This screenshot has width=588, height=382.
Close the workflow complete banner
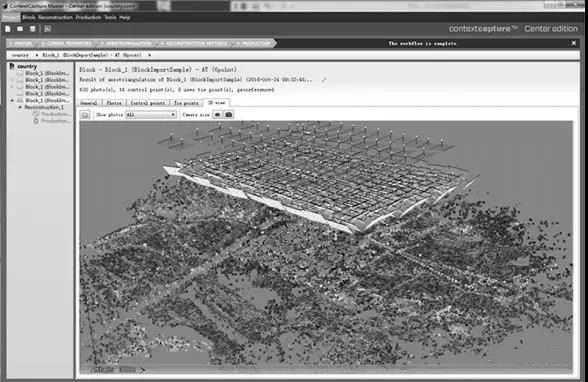[x=574, y=43]
